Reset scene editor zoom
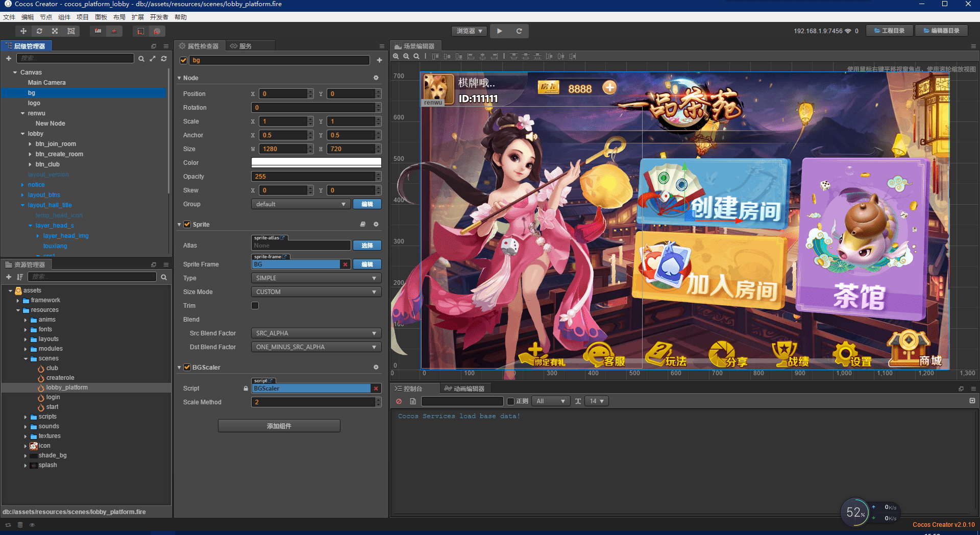The image size is (980, 535). click(416, 56)
